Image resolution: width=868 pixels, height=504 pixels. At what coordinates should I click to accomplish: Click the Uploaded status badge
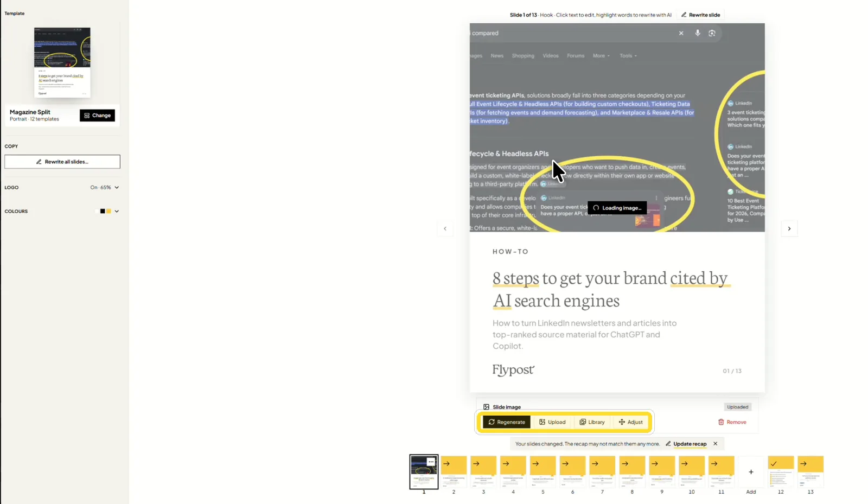pyautogui.click(x=737, y=407)
